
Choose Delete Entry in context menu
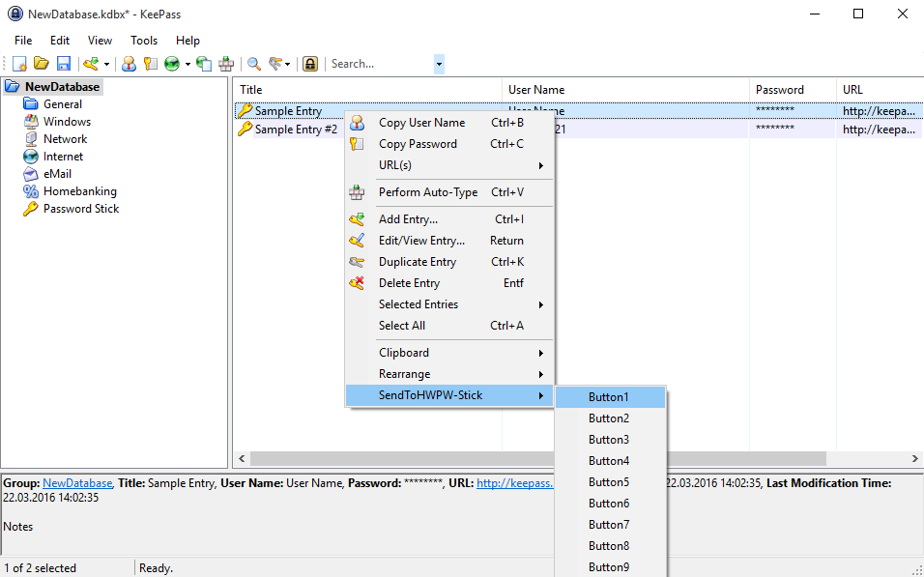click(x=449, y=283)
